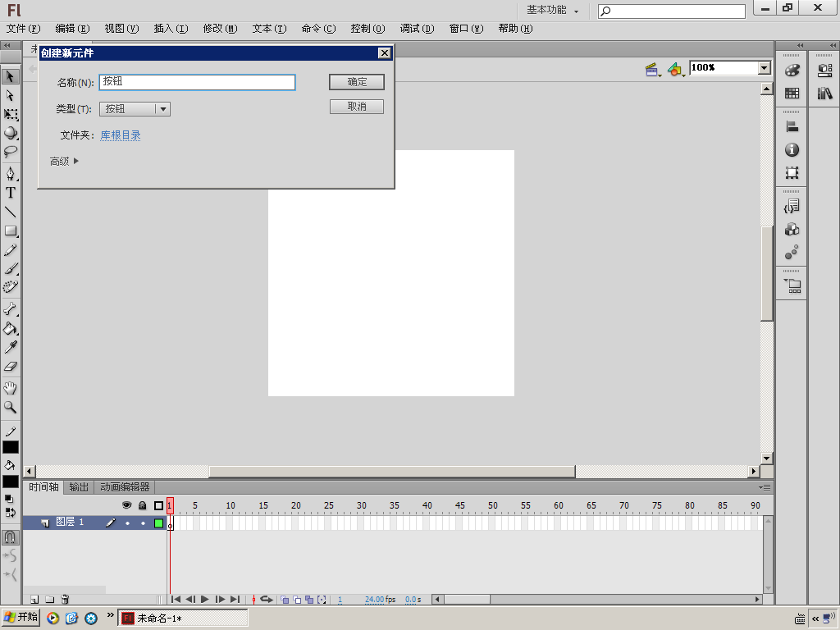Collapse the tools panel double arrow
The image size is (840, 630).
coord(7,46)
